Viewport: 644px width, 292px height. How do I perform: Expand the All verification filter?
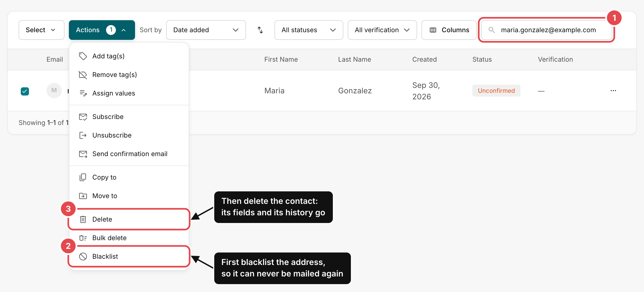382,30
